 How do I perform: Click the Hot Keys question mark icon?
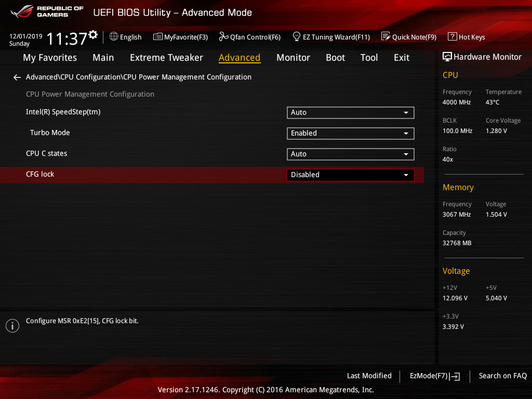453,36
